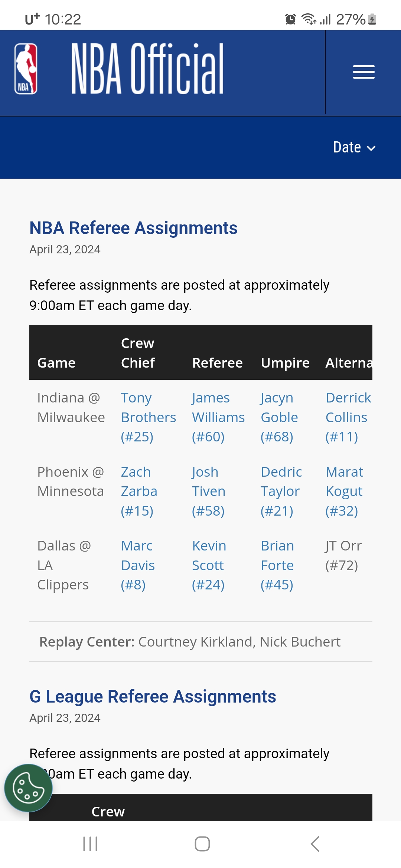This screenshot has width=401, height=868.
Task: Open the hamburger navigation menu
Action: 363,72
